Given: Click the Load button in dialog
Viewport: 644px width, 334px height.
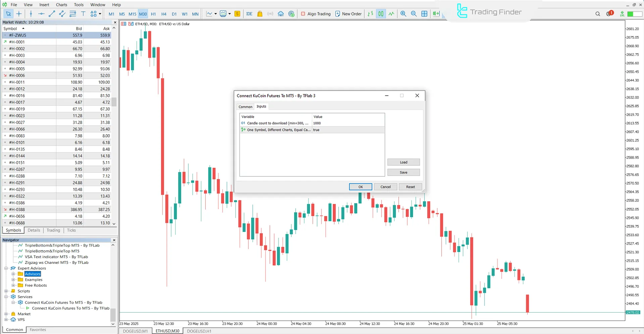Looking at the screenshot, I should tap(403, 162).
